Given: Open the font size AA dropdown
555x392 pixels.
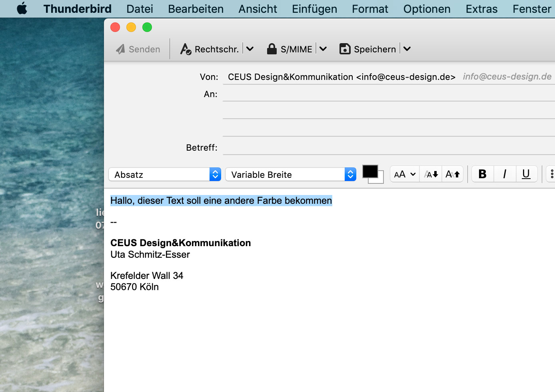Looking at the screenshot, I should click(405, 174).
